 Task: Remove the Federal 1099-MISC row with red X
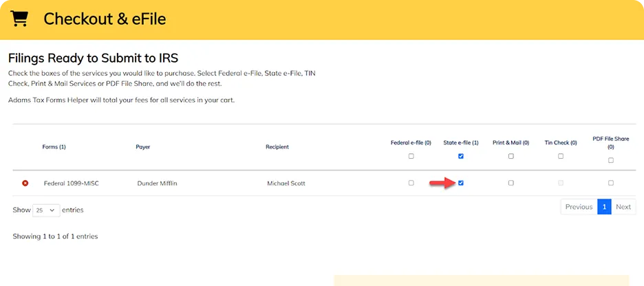pyautogui.click(x=25, y=183)
